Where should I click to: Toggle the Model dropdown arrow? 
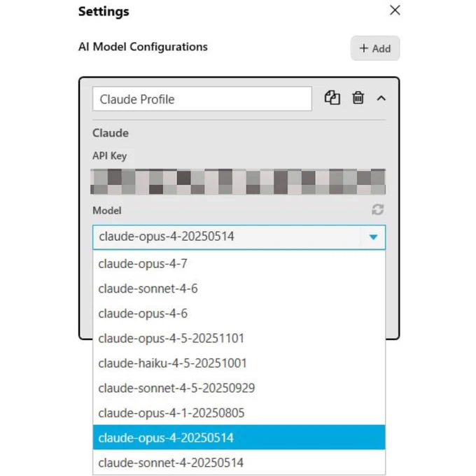coord(373,237)
